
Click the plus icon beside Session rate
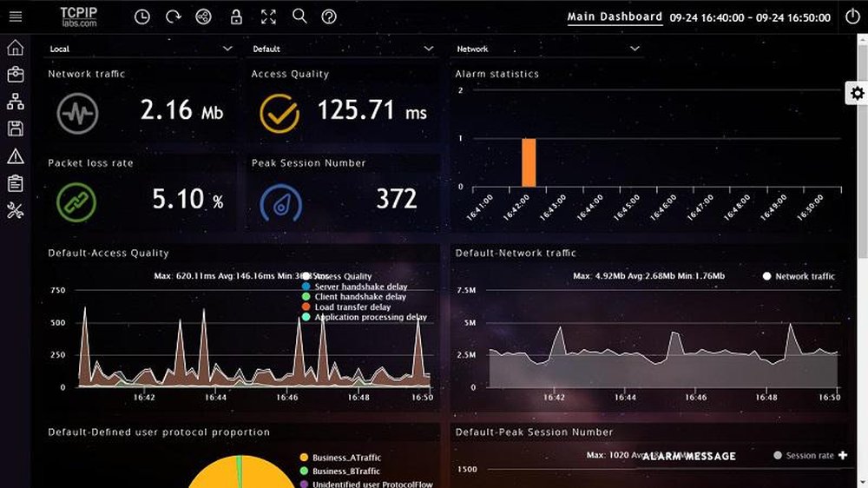(x=843, y=455)
